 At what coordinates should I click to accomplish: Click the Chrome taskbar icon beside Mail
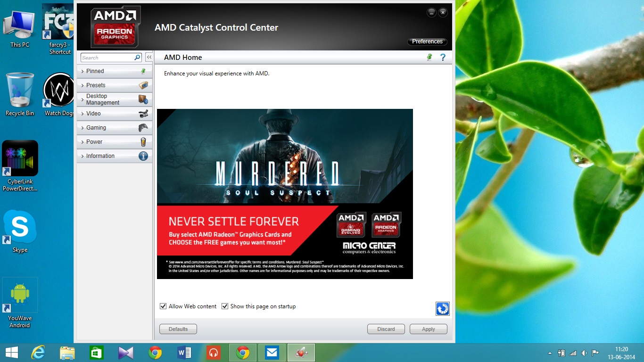tap(243, 353)
